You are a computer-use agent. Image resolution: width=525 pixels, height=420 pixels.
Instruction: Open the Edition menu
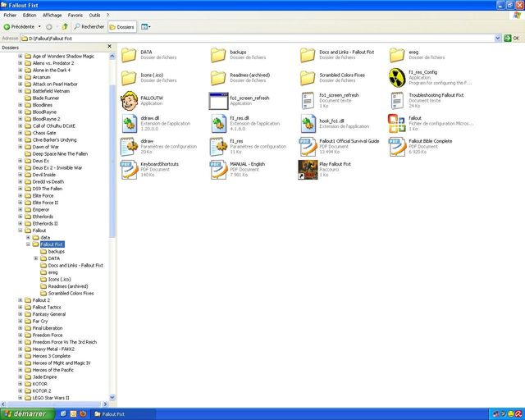pos(30,15)
